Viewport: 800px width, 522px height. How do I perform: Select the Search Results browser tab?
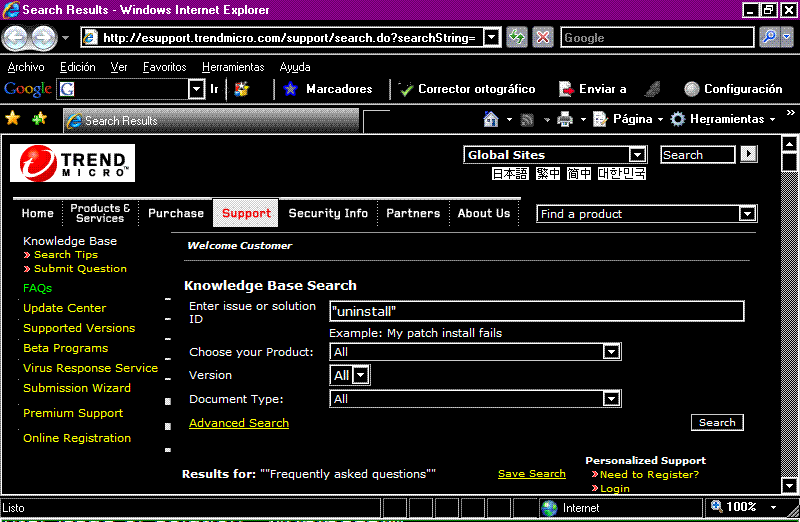pyautogui.click(x=211, y=120)
